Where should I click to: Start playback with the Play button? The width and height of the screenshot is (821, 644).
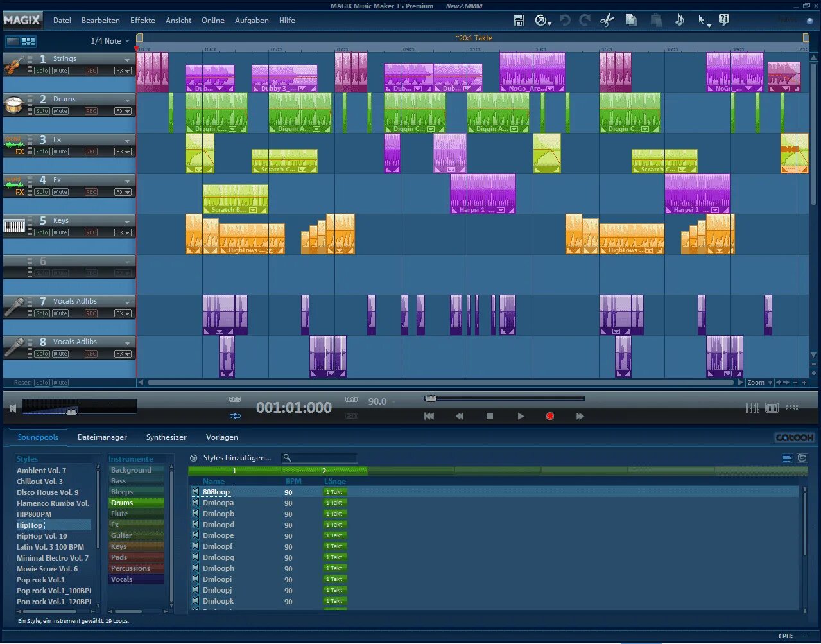[521, 416]
